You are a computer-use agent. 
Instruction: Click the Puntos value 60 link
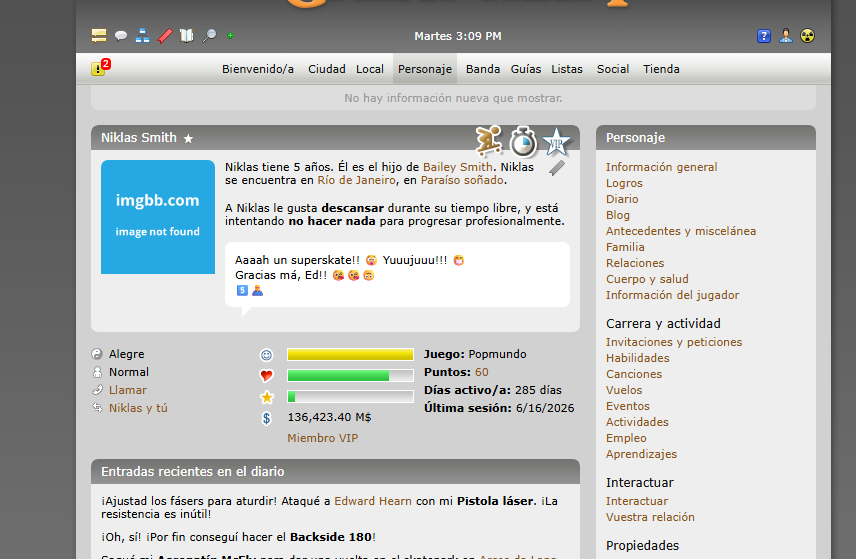(x=482, y=372)
